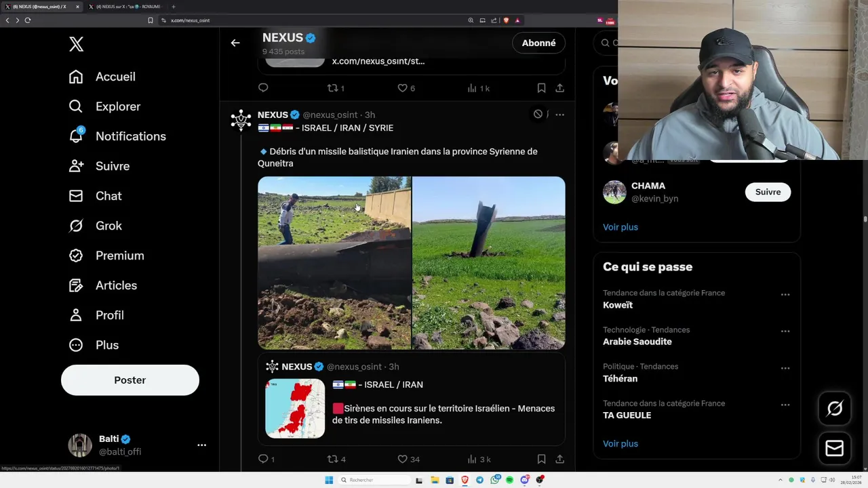Bookmark the post with 34 likes
Screen dimensions: 868x488
point(541,459)
